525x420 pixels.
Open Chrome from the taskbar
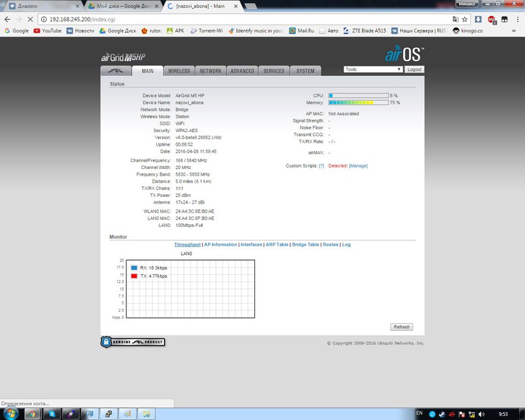click(32, 414)
